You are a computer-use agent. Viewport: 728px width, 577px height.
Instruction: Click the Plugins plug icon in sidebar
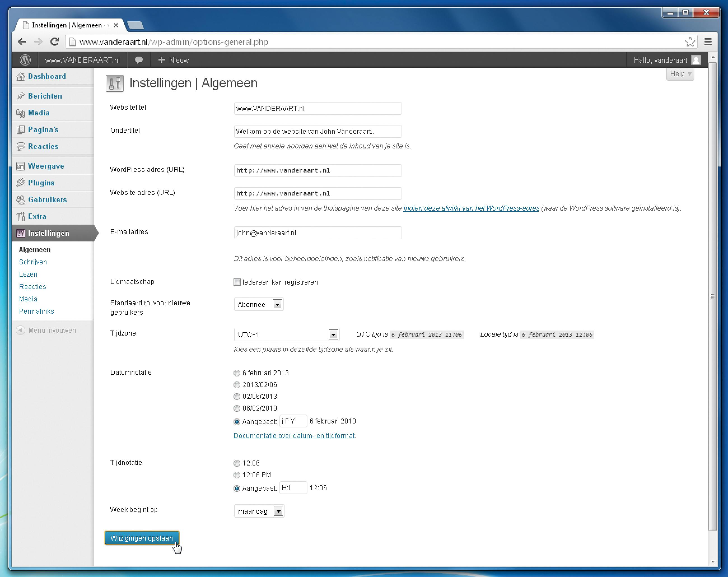(21, 183)
